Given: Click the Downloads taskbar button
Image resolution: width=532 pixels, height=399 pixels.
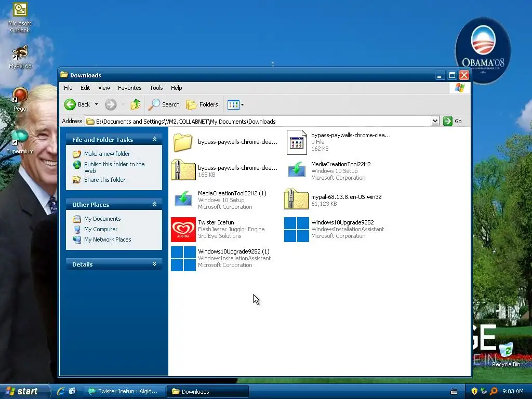Looking at the screenshot, I should click(208, 391).
